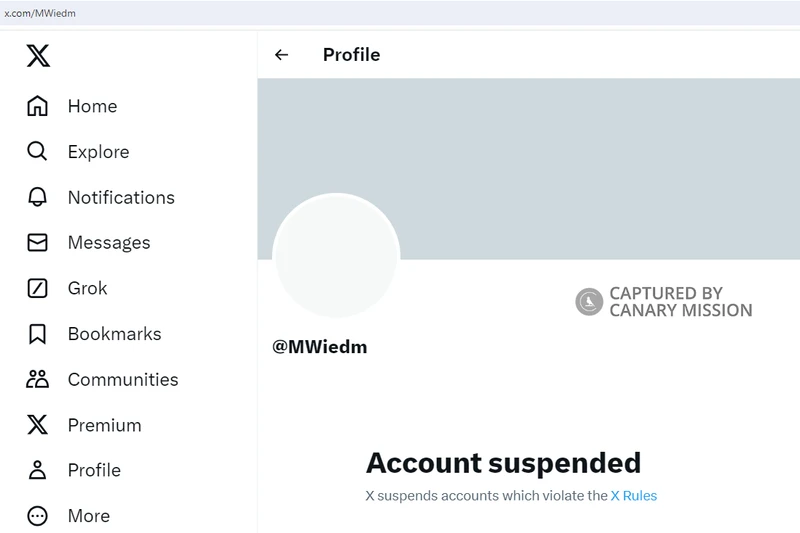Select the Home menu label
The height and width of the screenshot is (533, 800).
pyautogui.click(x=92, y=106)
